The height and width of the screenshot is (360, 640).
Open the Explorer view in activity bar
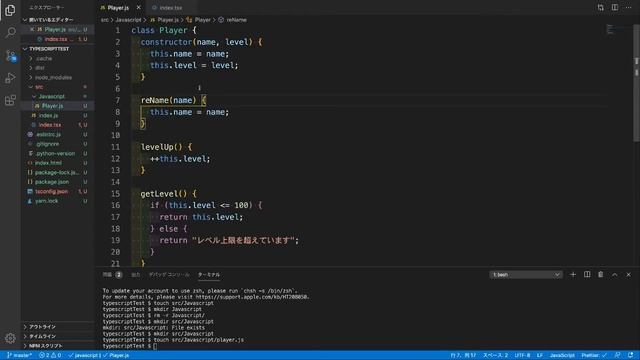10,10
